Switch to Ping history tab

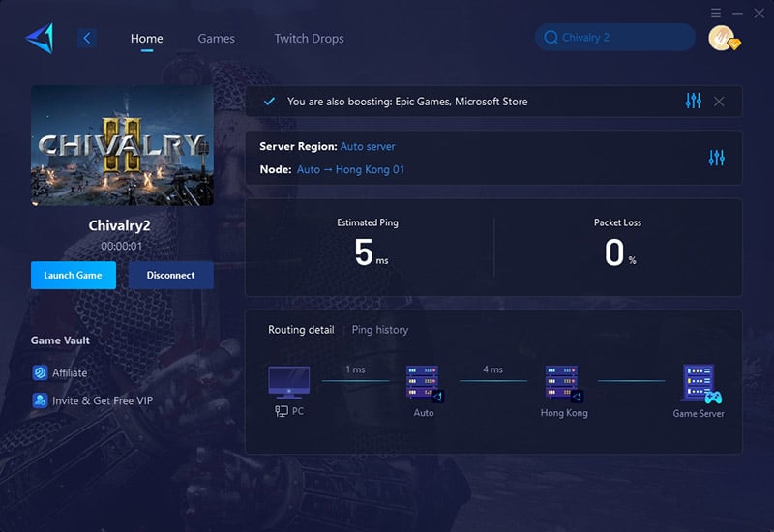[380, 330]
